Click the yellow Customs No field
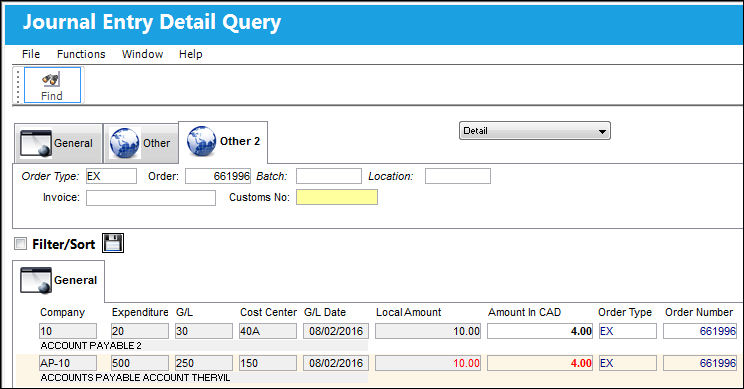 pos(337,197)
